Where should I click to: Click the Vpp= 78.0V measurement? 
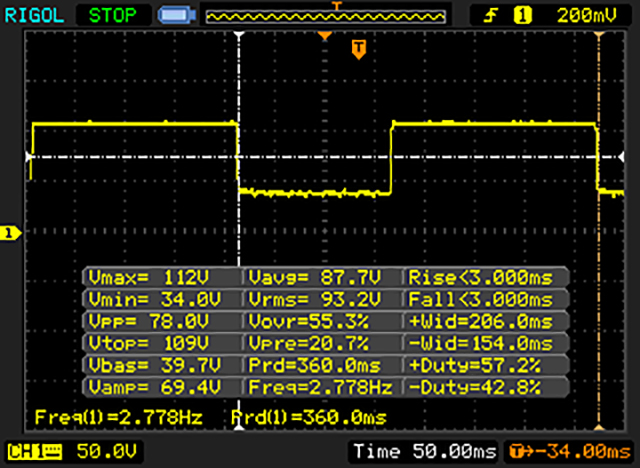point(149,322)
